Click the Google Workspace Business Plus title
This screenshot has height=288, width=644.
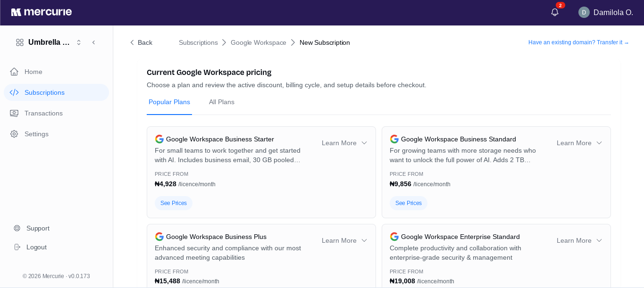pos(216,237)
